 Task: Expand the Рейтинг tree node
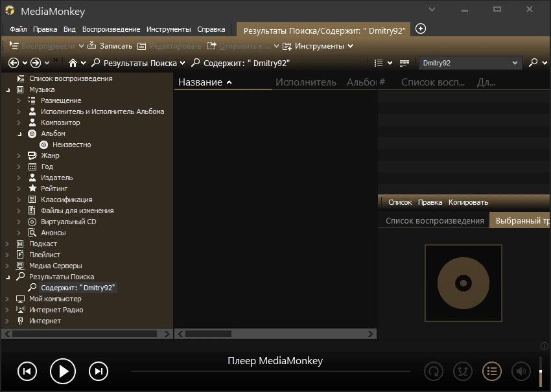pyautogui.click(x=19, y=189)
